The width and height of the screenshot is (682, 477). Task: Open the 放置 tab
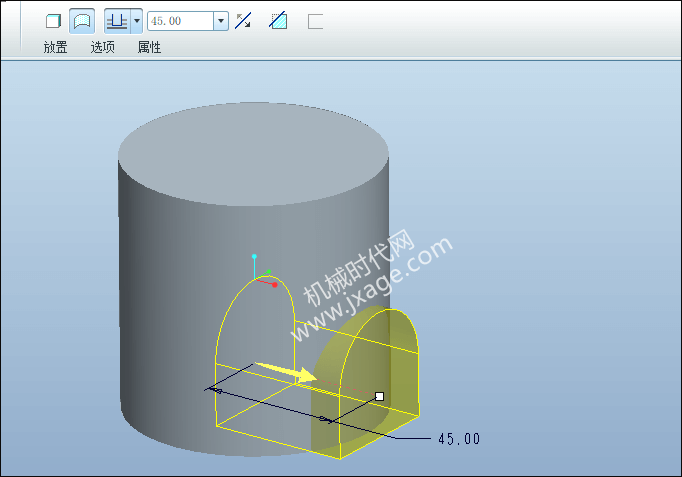[56, 47]
